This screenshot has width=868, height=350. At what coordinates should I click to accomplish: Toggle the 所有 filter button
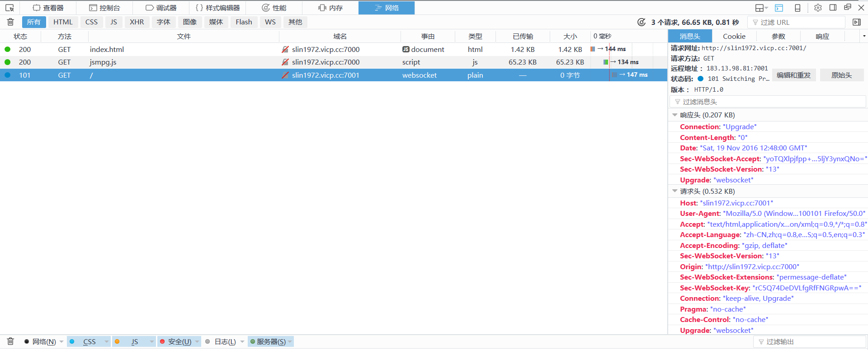pos(34,22)
